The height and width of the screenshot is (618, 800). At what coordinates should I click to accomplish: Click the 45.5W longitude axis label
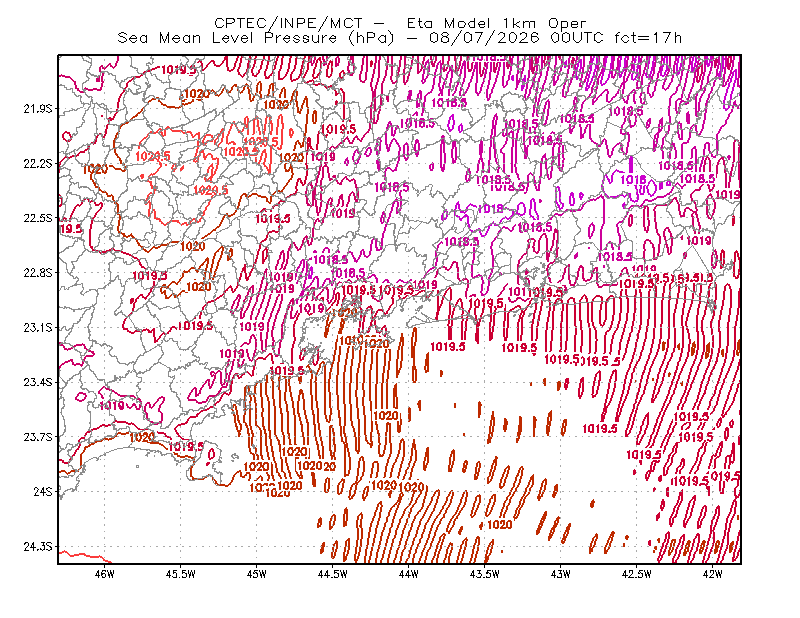pos(181,574)
